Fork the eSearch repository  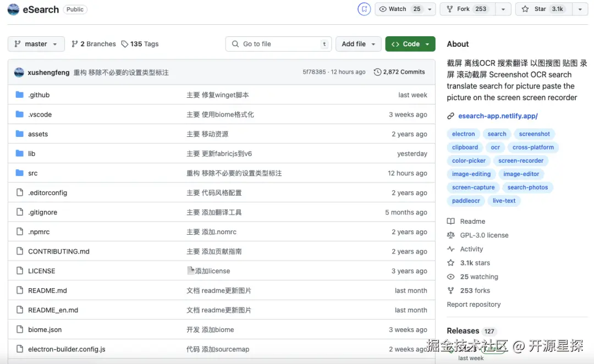468,9
